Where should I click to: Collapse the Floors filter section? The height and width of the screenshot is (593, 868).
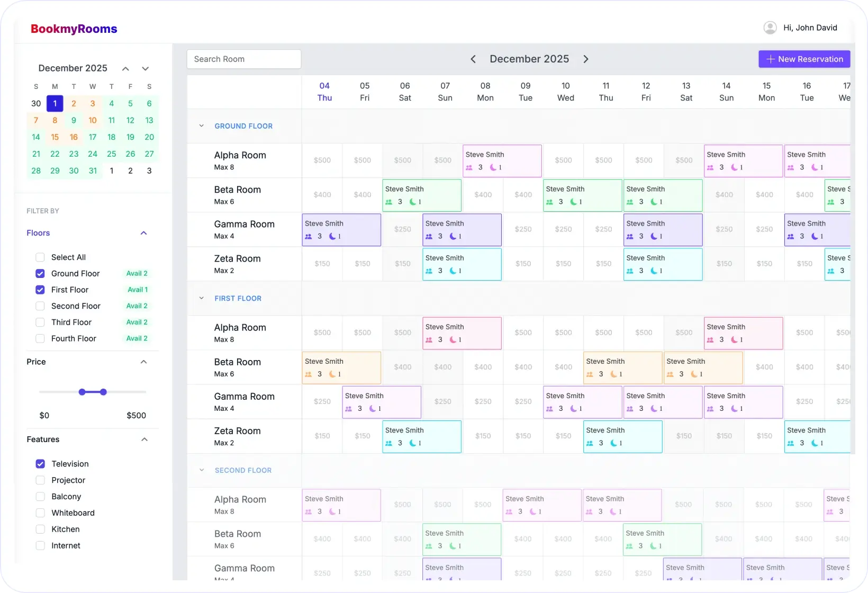(x=143, y=233)
